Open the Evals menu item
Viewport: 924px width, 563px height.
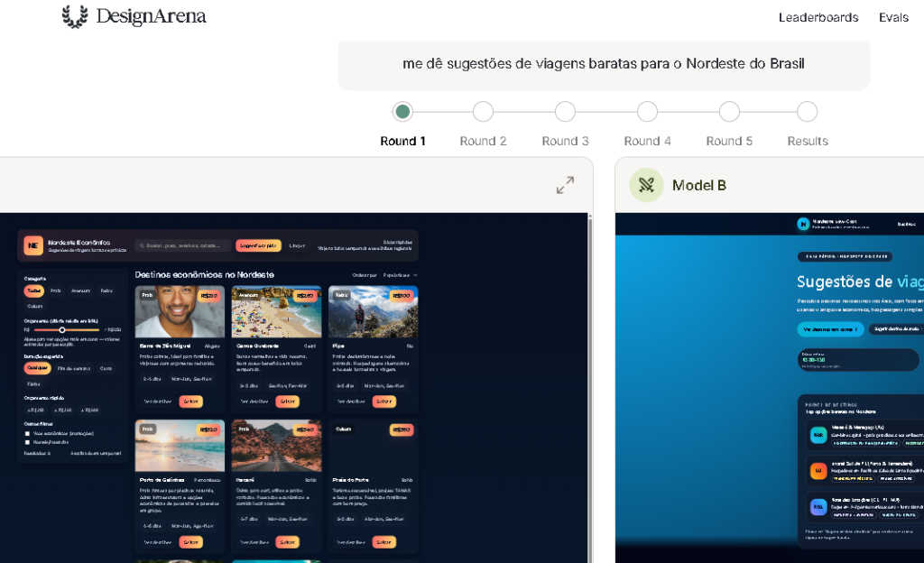coord(893,17)
